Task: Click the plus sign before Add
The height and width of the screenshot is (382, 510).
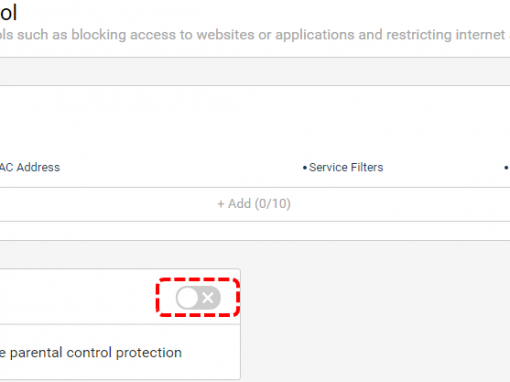Action: coord(221,204)
